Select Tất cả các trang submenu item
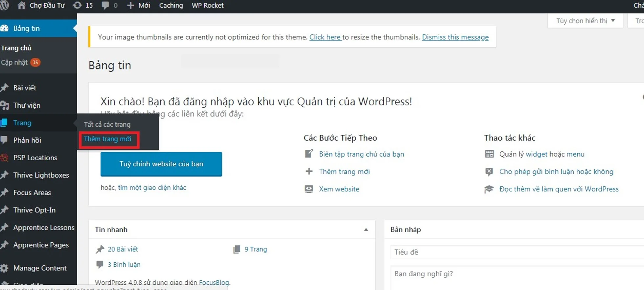 point(107,124)
